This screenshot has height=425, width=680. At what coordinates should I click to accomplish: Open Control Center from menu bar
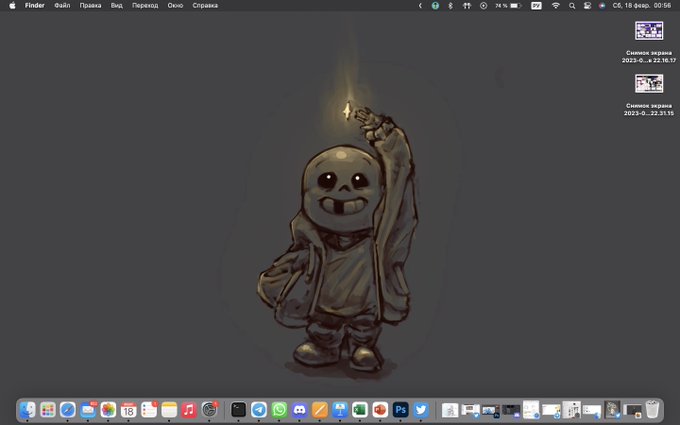[587, 6]
